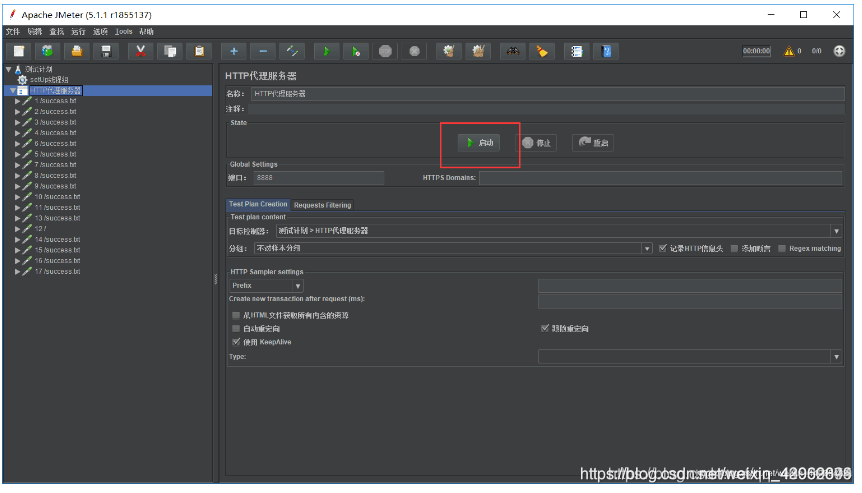Check 从HTML文件获取所有内含的资源 option
The height and width of the screenshot is (493, 862).
(x=236, y=315)
